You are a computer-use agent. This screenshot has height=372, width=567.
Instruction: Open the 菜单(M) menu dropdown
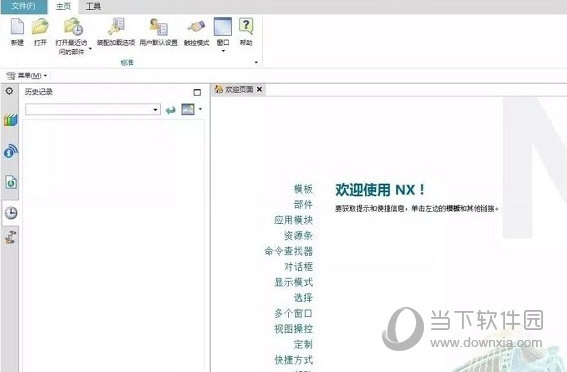click(x=27, y=76)
